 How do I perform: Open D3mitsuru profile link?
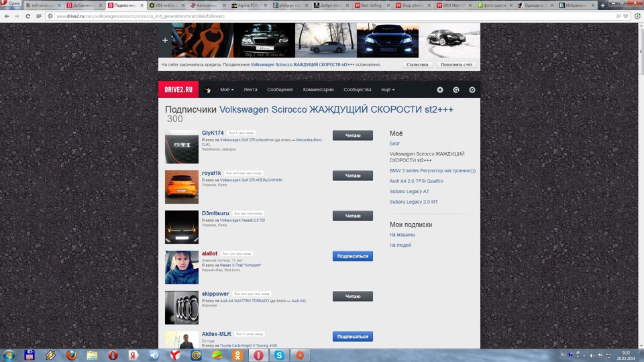(x=215, y=213)
